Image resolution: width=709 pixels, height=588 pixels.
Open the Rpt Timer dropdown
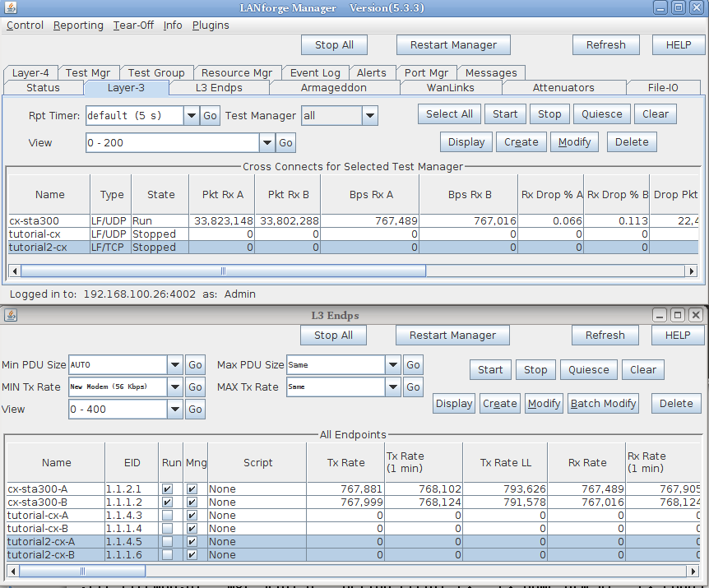[x=192, y=116]
